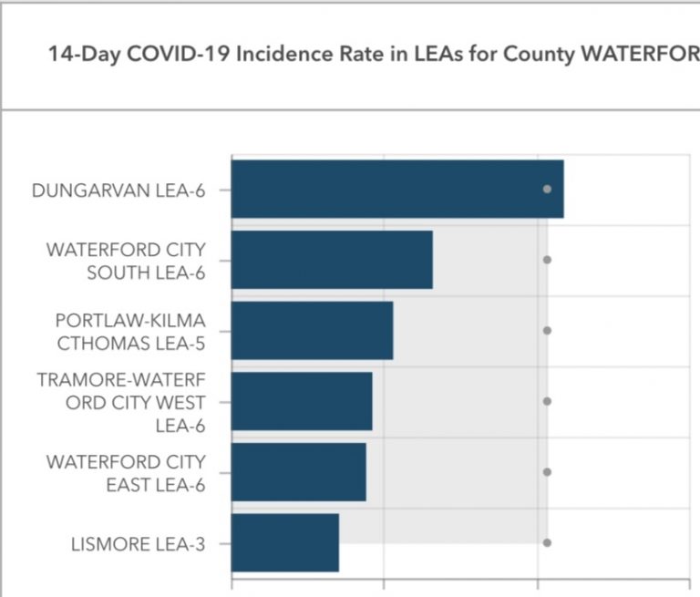Click the DUNGARVAN LEA-6 axis label
Screen dimensions: 700x597
pos(118,190)
